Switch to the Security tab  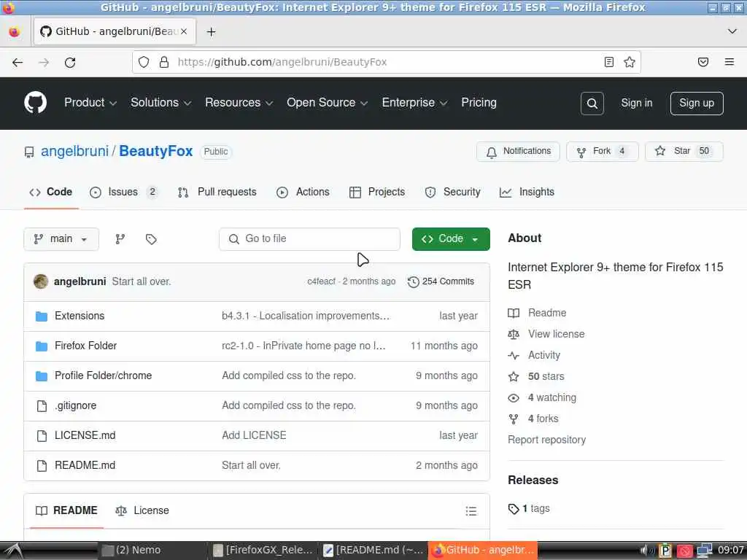[x=452, y=192]
